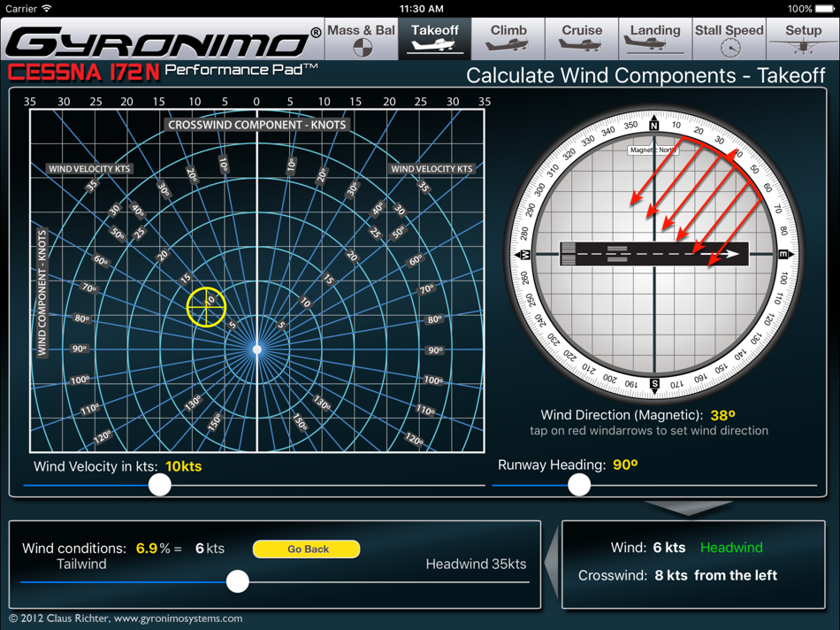Image resolution: width=840 pixels, height=630 pixels.
Task: Click the wind conditions percentage slider knob
Action: (x=237, y=581)
